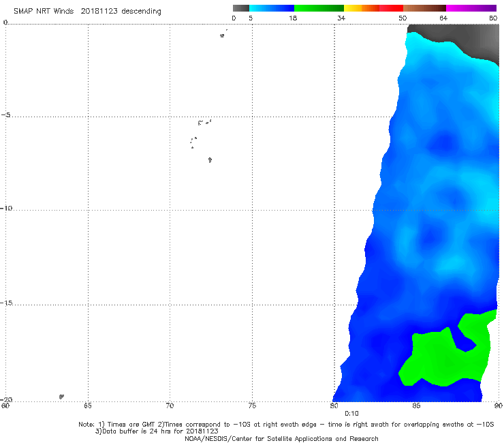Click the latitude label "-15" on the left axis
This screenshot has width=504, height=443.
coord(6,303)
